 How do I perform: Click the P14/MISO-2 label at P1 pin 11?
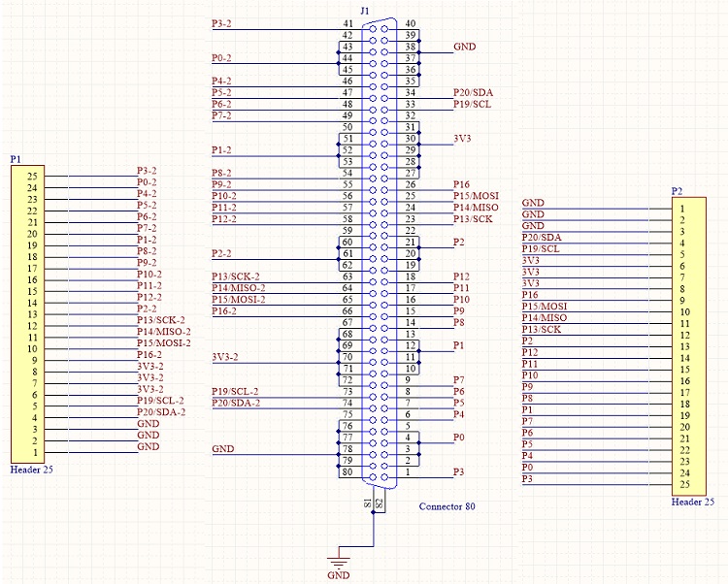(x=163, y=332)
